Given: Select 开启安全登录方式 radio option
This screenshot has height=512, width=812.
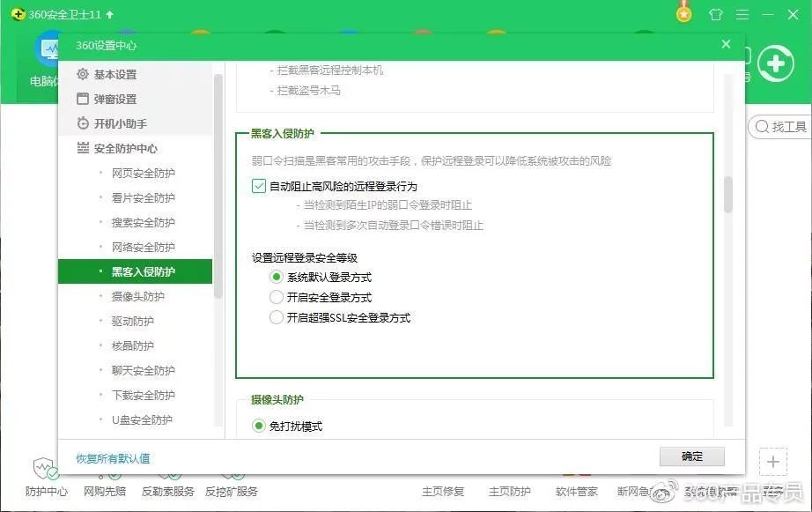Looking at the screenshot, I should point(277,297).
